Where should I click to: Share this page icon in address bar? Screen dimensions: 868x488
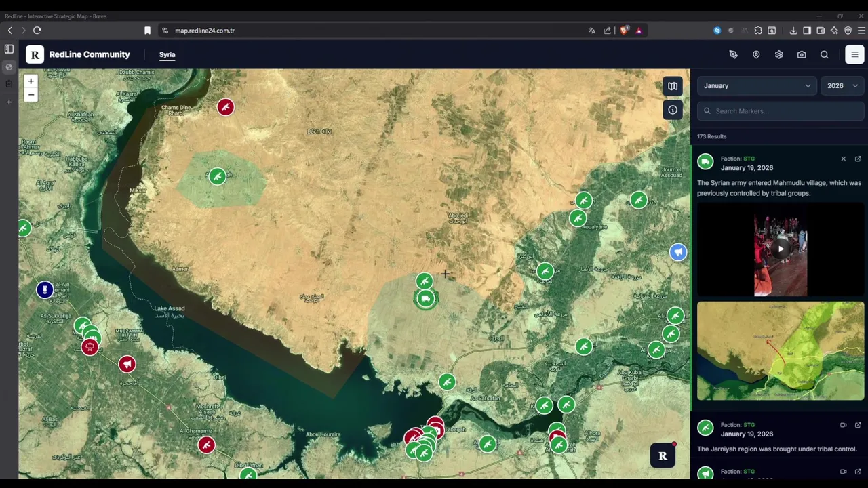[608, 30]
